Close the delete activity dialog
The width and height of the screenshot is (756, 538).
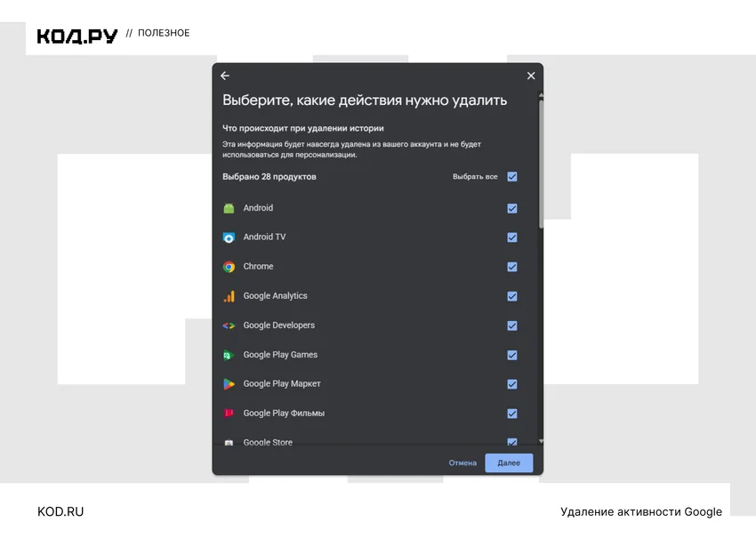click(x=531, y=76)
